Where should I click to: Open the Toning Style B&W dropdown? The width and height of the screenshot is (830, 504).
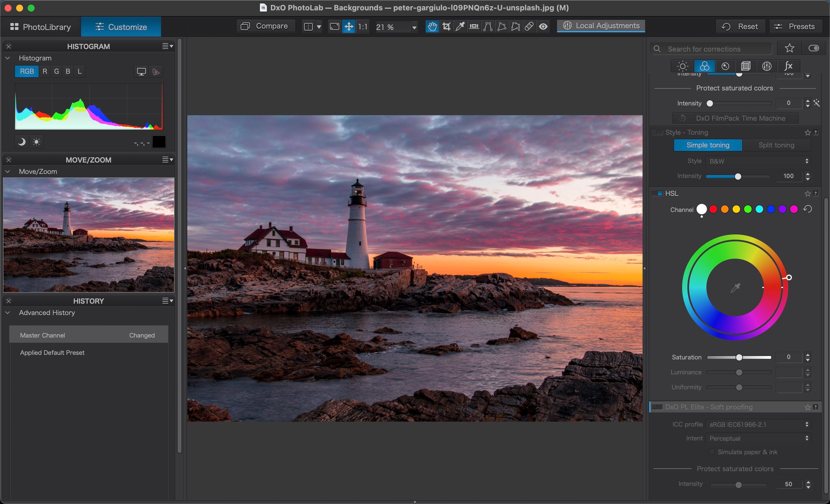tap(758, 161)
